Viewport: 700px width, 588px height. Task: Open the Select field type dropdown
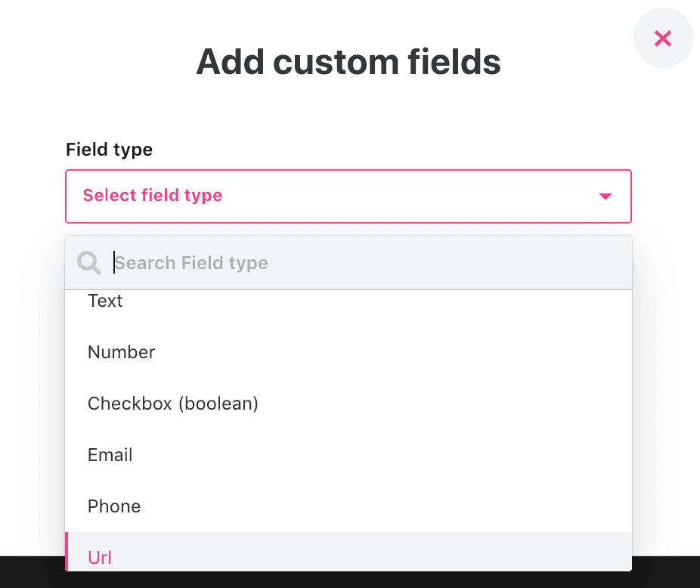click(348, 196)
